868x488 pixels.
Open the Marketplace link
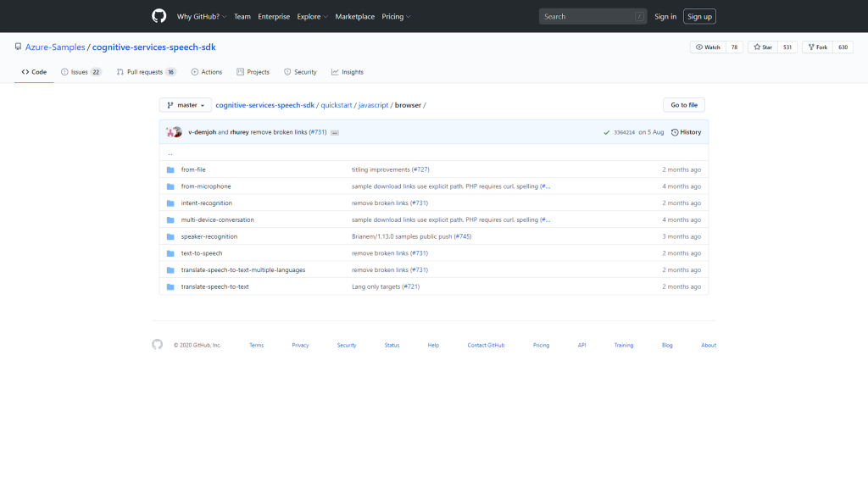(x=355, y=17)
